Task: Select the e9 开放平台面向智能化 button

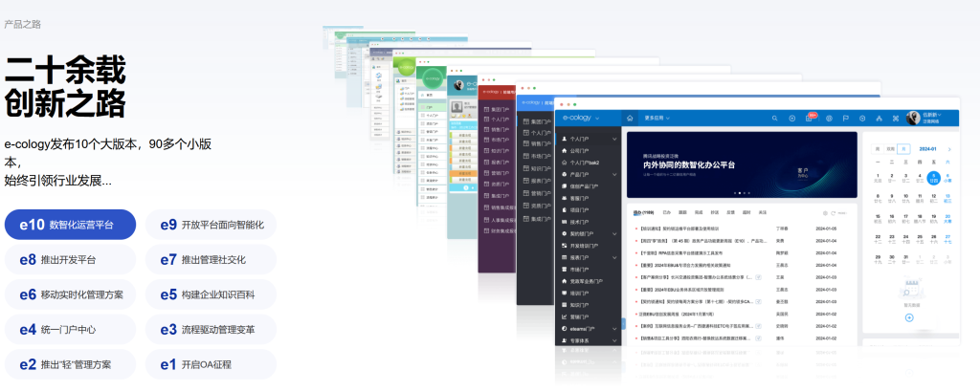Action: point(211,225)
